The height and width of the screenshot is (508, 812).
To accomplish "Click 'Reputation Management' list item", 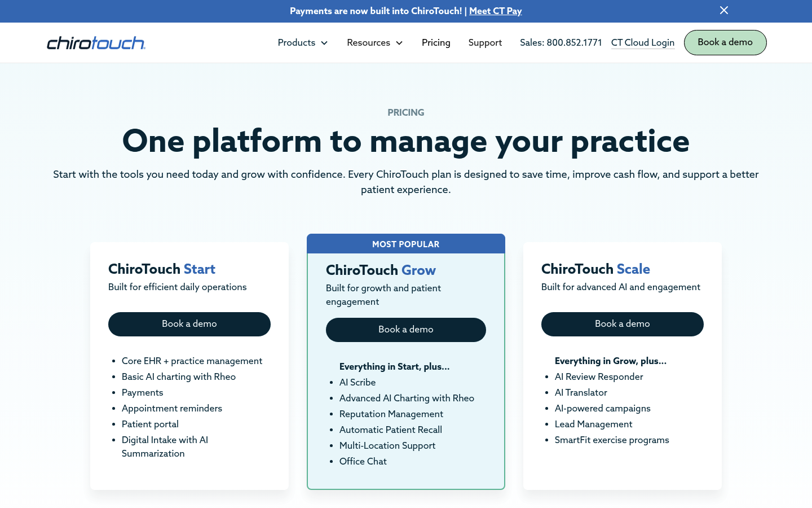I will (391, 414).
